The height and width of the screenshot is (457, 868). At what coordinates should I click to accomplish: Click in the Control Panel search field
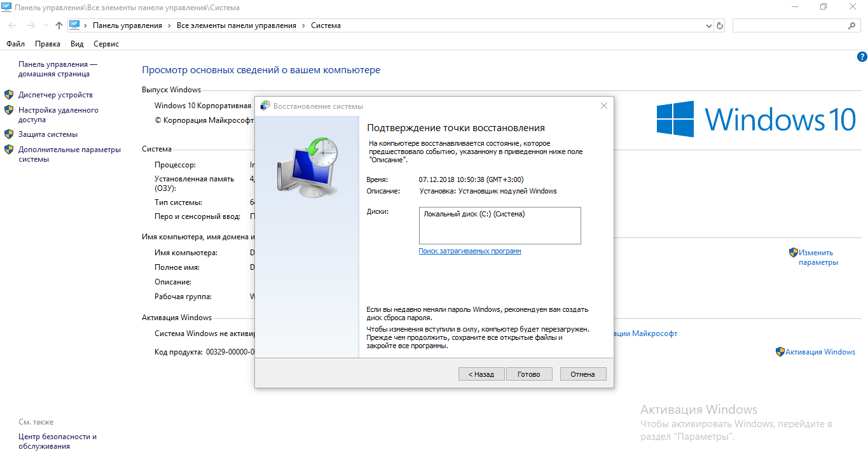pos(790,25)
